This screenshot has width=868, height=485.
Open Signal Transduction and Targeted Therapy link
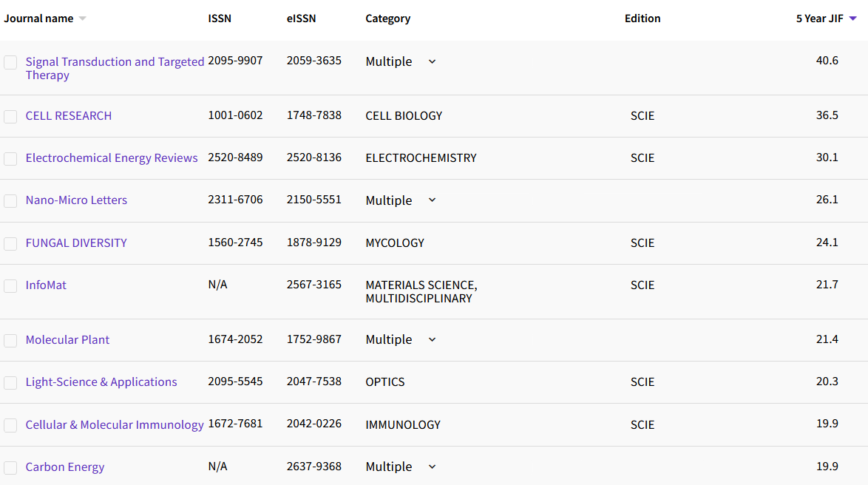point(115,62)
